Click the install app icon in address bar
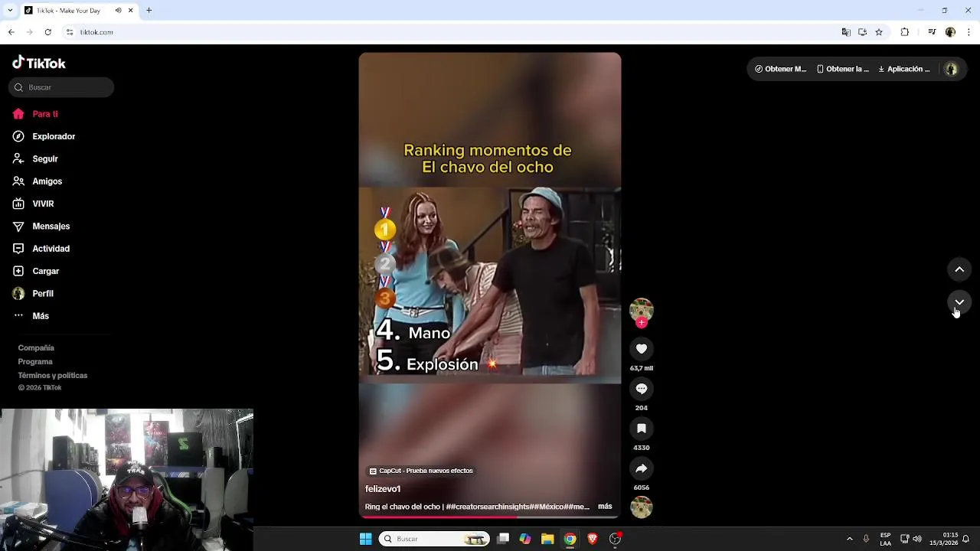 tap(862, 32)
